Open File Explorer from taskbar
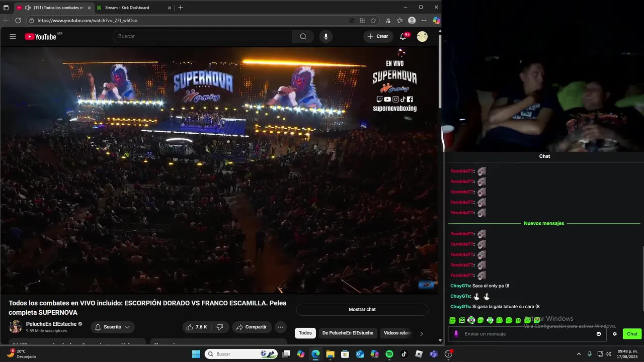Viewport: 644px width, 362px height. [x=330, y=354]
